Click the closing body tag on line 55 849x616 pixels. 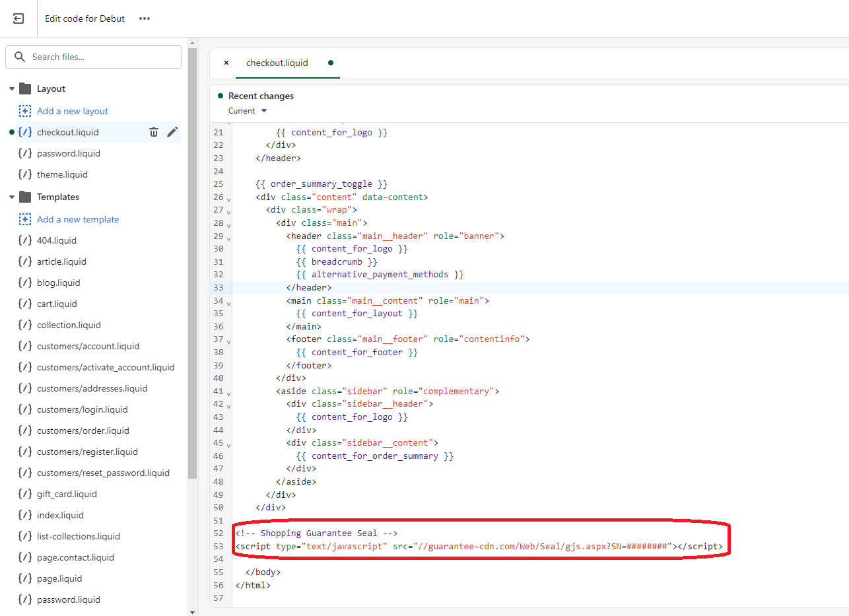(263, 572)
